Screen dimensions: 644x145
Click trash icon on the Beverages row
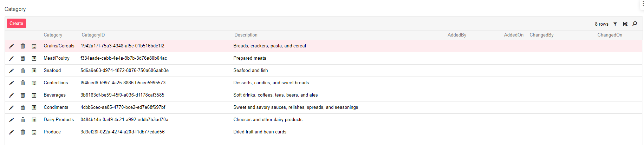click(x=23, y=95)
